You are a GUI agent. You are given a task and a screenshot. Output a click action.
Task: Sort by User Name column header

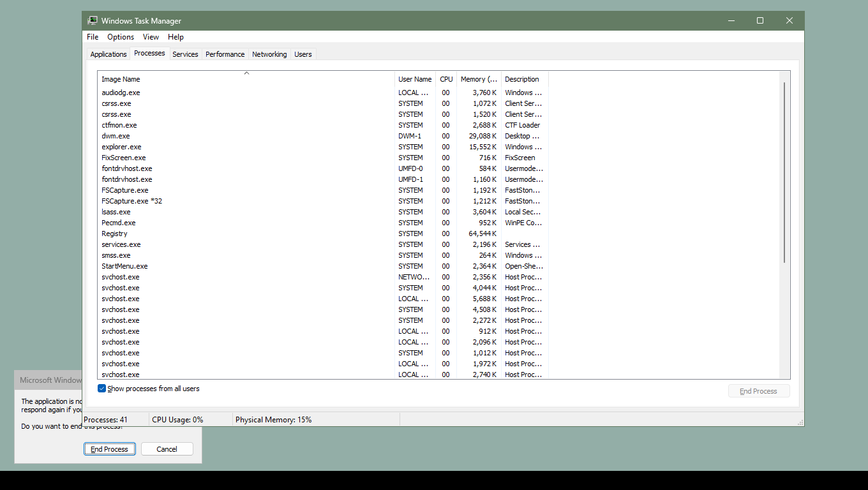click(415, 79)
